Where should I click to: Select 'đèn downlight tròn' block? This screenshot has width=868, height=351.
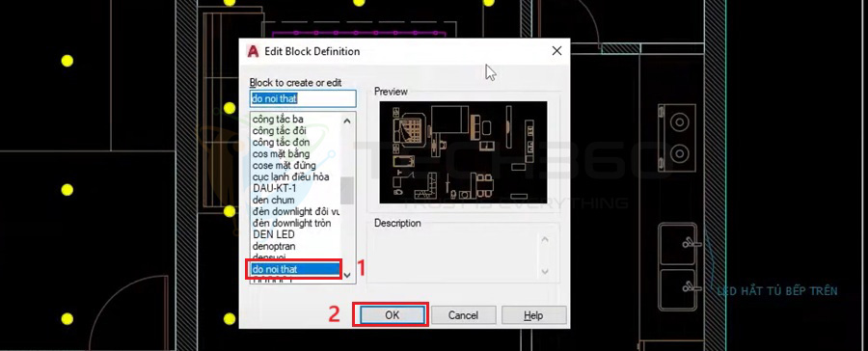(x=291, y=223)
